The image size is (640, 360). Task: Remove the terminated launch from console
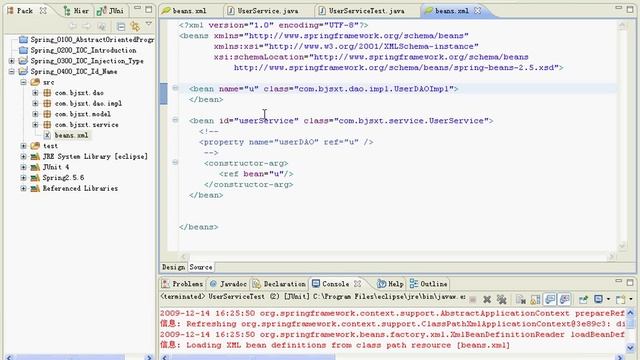point(487,300)
